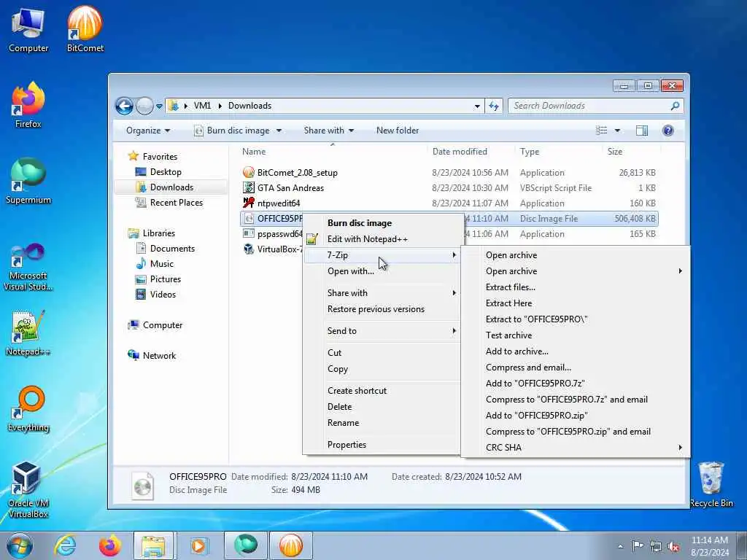Click New folder toolbar button
The height and width of the screenshot is (560, 747).
[398, 131]
